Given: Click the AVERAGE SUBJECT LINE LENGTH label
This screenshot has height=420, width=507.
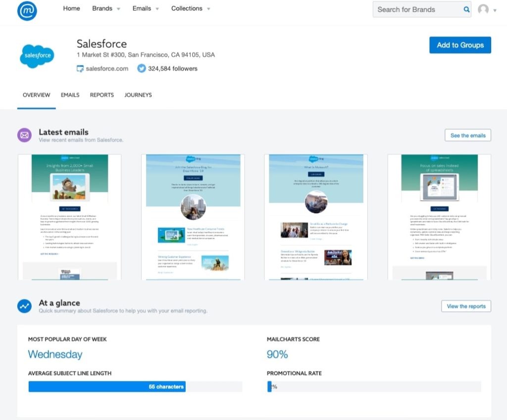Looking at the screenshot, I should pyautogui.click(x=70, y=373).
